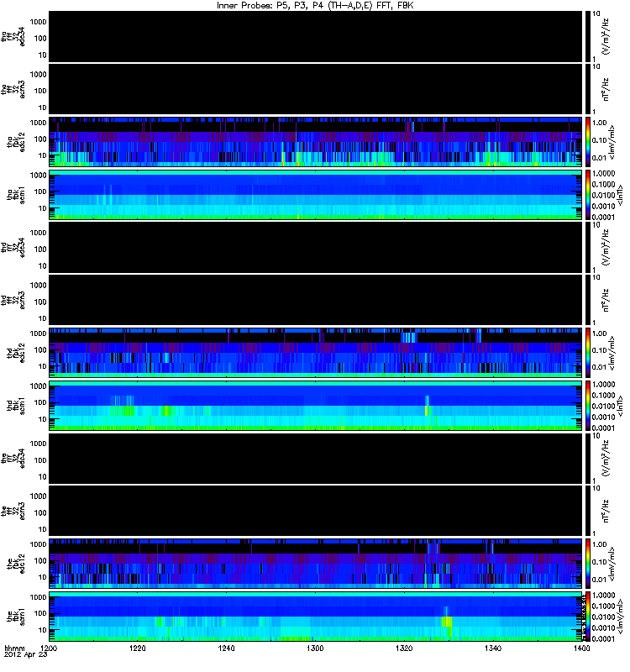Click the color bar of thd fbk edc12 panel
The image size is (630, 672).
(x=587, y=353)
